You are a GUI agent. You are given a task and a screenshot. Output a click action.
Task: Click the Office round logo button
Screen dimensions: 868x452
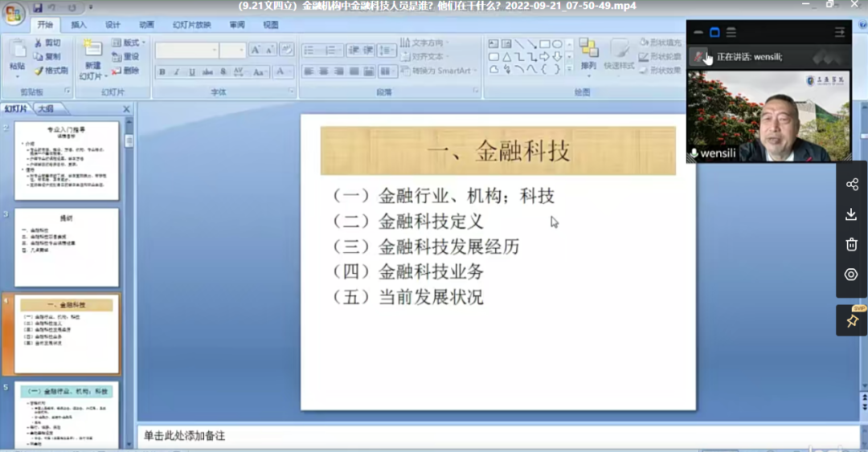[13, 14]
